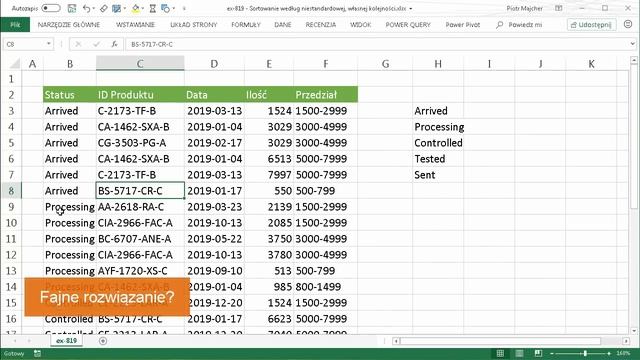
Task: Toggle the Autozapis autosave switch
Action: [51, 8]
